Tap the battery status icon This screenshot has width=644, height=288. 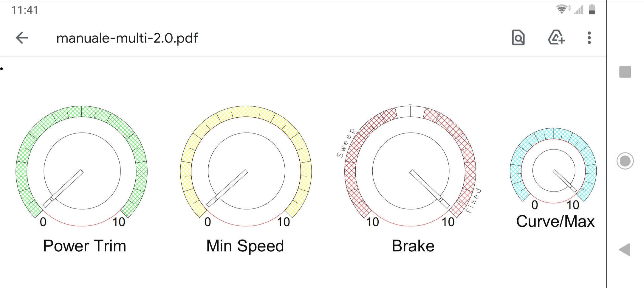click(x=592, y=10)
